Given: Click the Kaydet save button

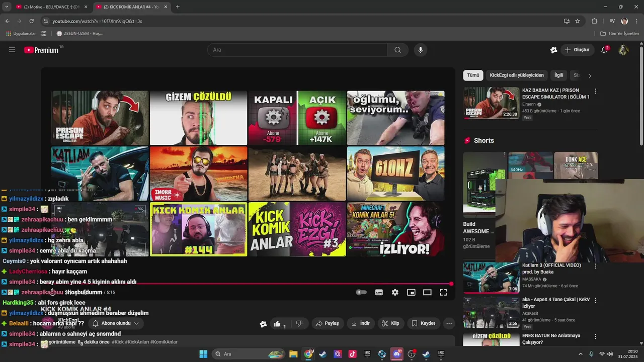Looking at the screenshot, I should [424, 323].
